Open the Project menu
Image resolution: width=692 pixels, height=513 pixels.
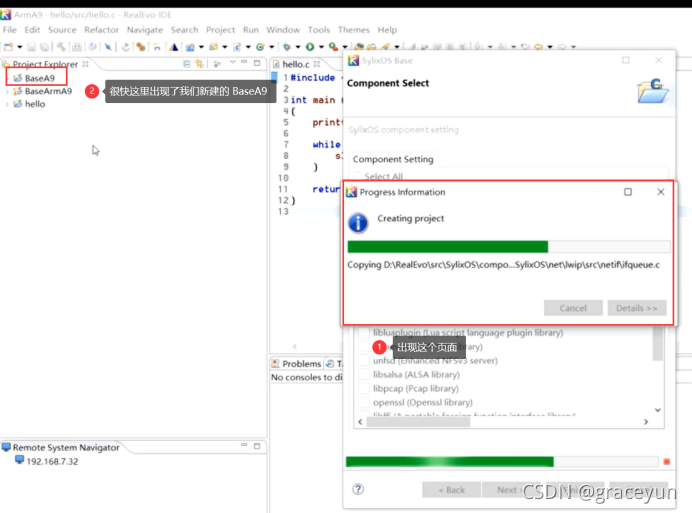tap(220, 30)
